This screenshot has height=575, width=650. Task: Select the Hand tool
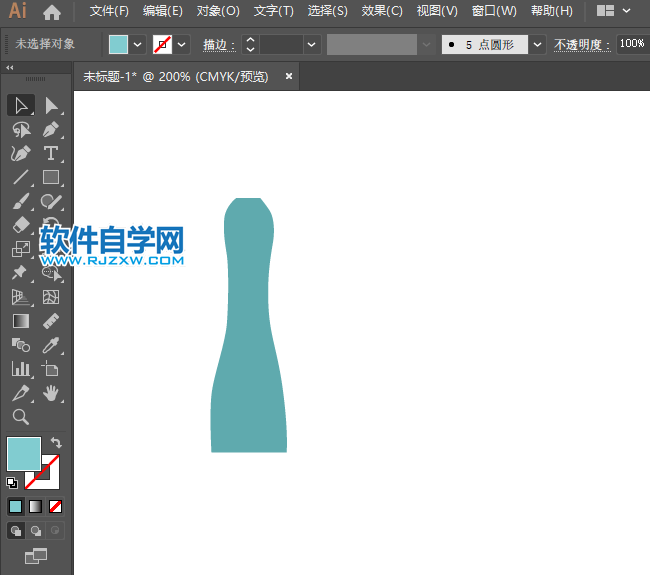point(51,393)
